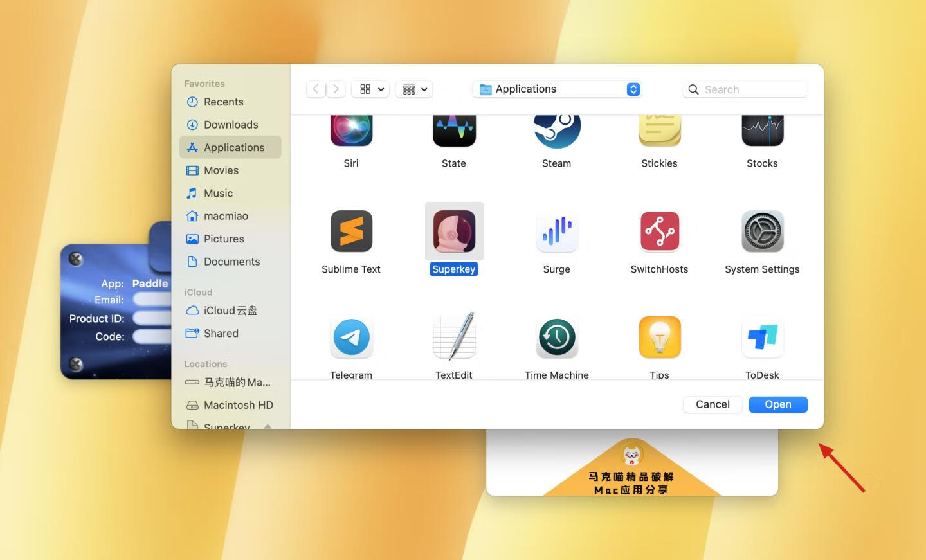Choose Applications in the sidebar
Viewport: 926px width, 560px height.
(x=230, y=147)
